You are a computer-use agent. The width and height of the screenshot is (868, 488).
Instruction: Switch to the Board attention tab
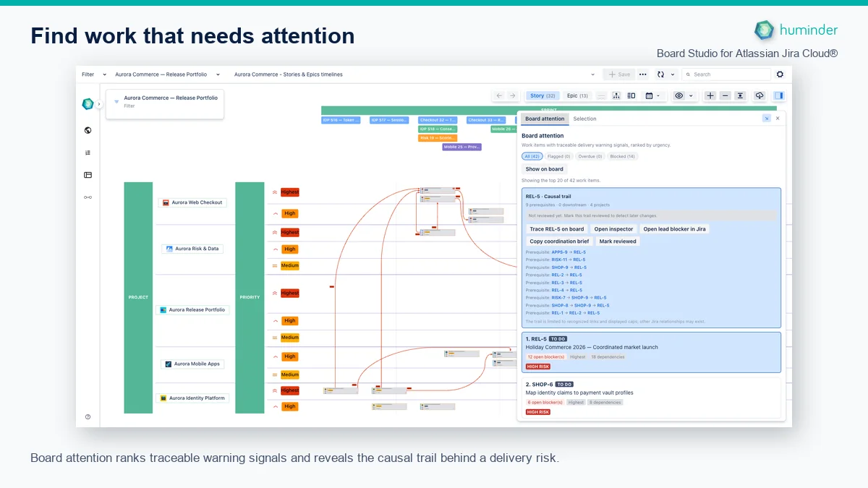coord(545,119)
